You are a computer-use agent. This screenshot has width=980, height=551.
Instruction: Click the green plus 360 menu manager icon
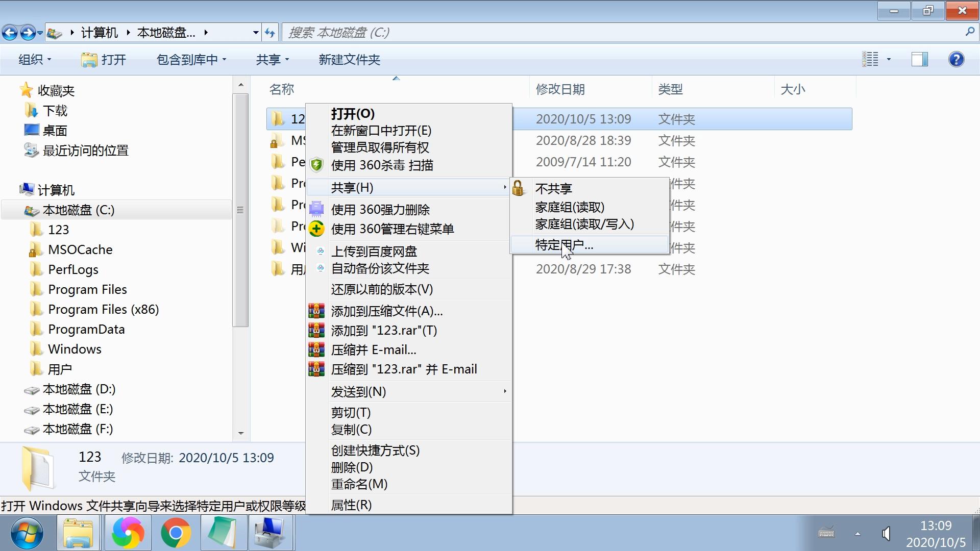316,229
